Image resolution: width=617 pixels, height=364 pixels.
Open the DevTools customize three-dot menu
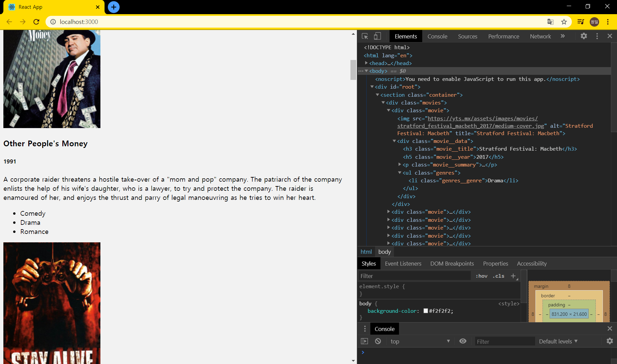coord(597,36)
